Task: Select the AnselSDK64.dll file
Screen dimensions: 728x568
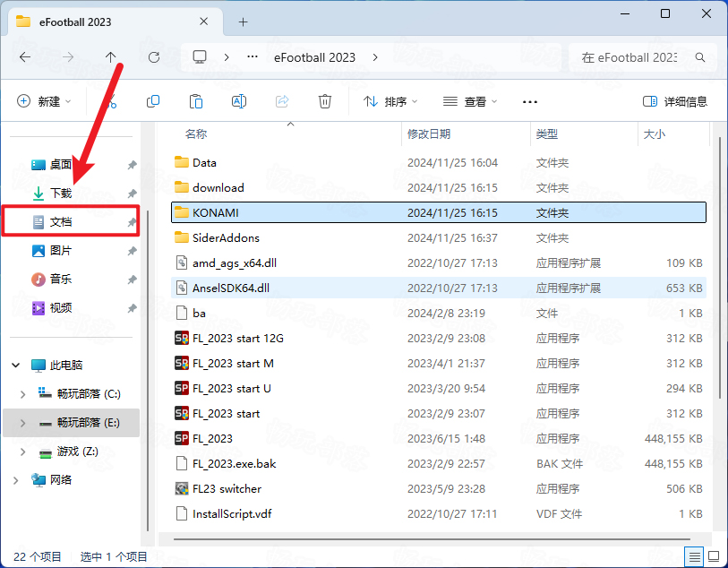Action: tap(439, 288)
